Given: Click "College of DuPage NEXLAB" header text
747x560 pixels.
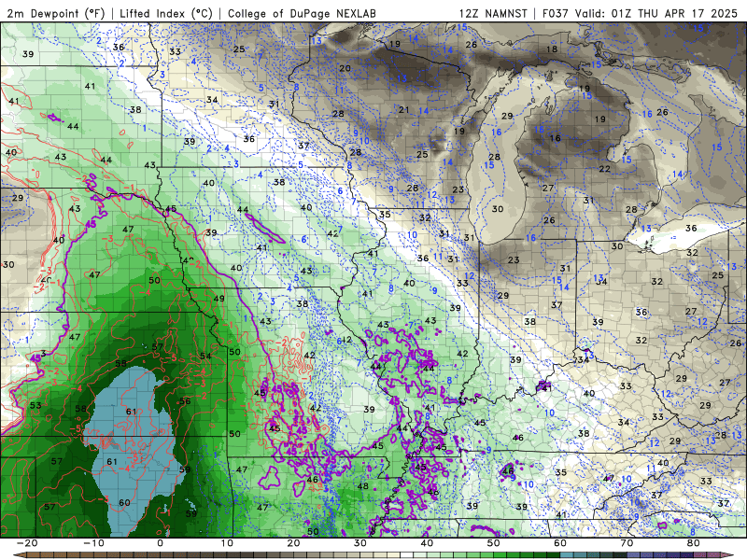Looking at the screenshot, I should pyautogui.click(x=302, y=13).
